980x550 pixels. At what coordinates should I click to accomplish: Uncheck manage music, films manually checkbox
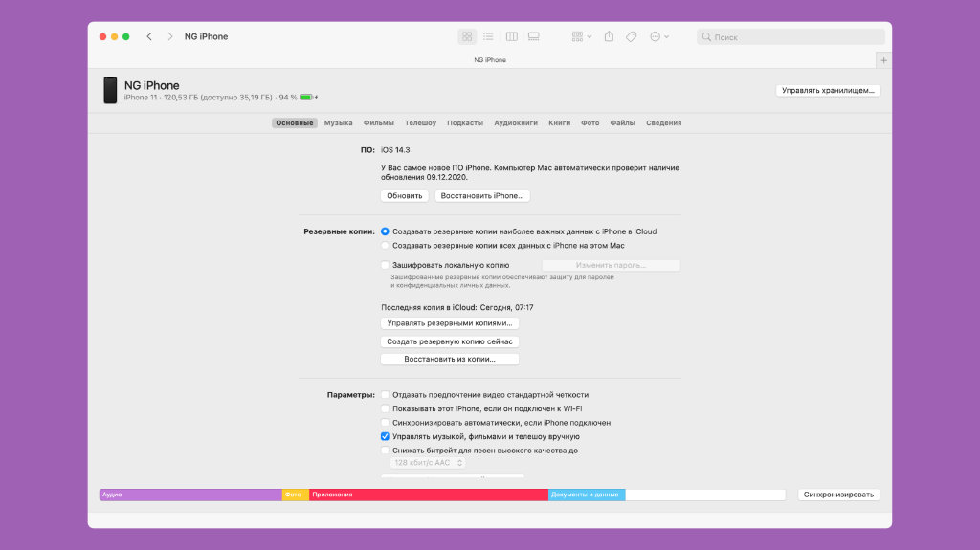(x=385, y=436)
